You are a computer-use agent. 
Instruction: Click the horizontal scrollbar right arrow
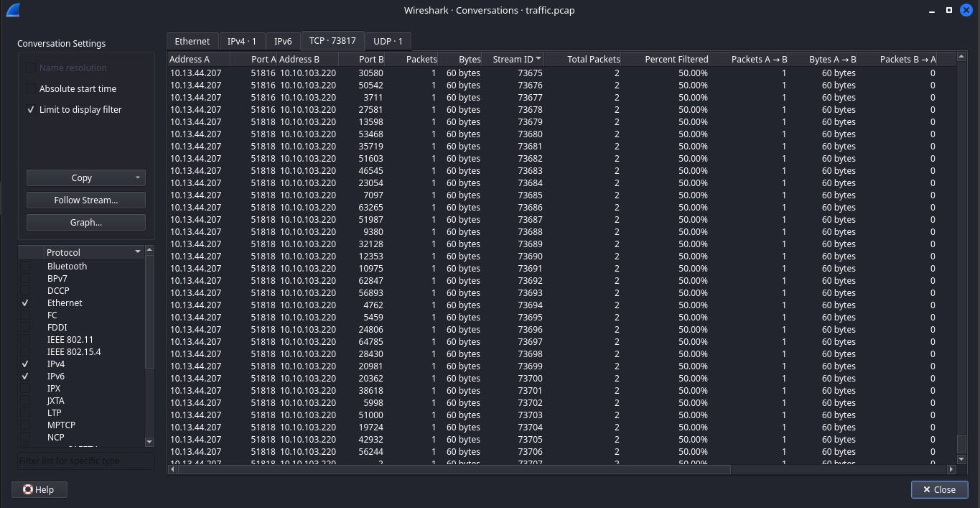(951, 469)
